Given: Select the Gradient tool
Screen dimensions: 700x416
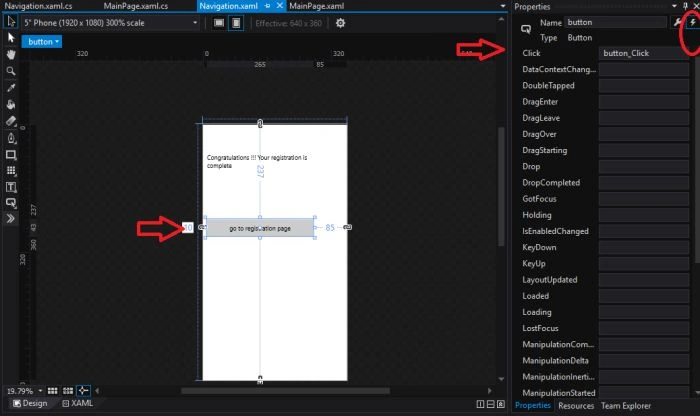Looking at the screenshot, I should pos(11,121).
